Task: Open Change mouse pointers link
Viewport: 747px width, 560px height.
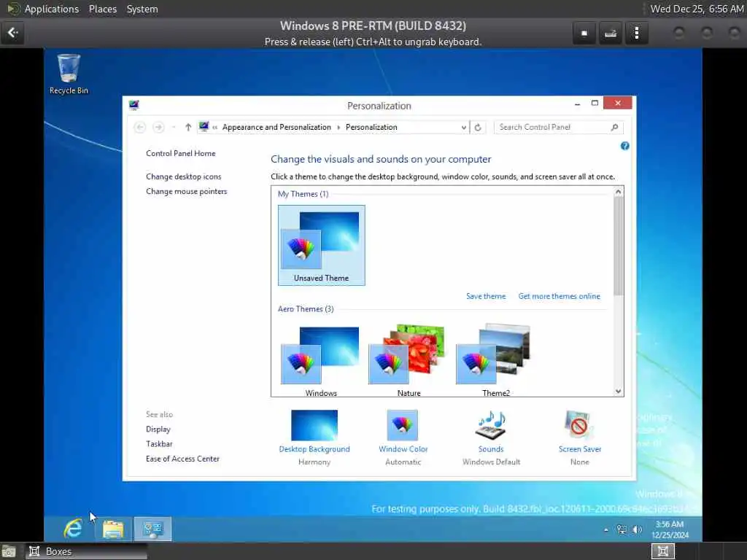Action: [x=186, y=192]
